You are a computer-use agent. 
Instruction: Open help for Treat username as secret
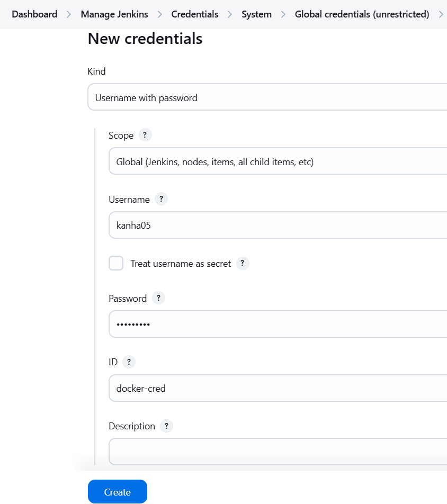pyautogui.click(x=243, y=263)
